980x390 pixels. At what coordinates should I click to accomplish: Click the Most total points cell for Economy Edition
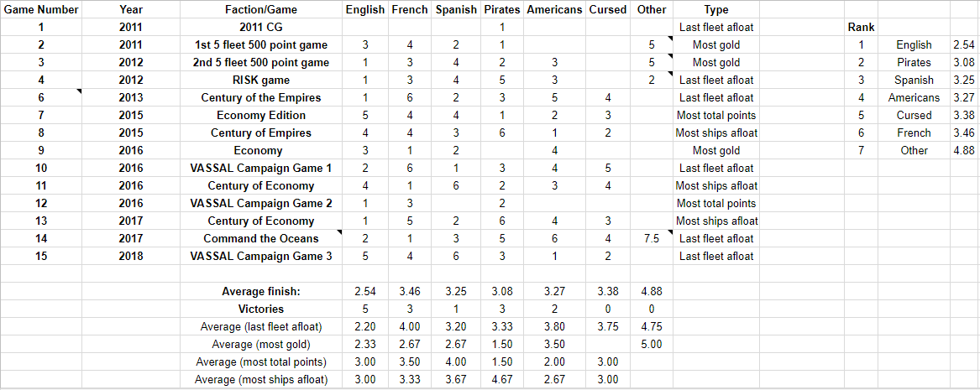(x=716, y=116)
